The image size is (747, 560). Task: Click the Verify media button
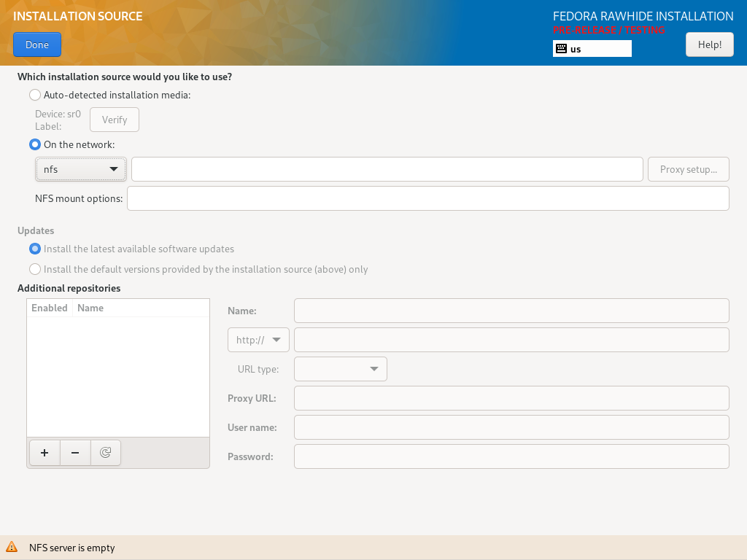click(115, 120)
